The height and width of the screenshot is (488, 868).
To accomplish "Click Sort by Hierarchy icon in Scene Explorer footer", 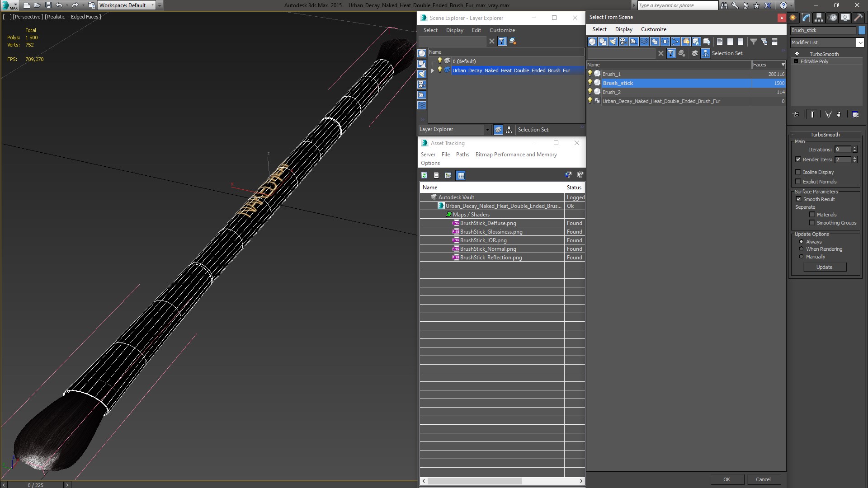I will coord(509,130).
